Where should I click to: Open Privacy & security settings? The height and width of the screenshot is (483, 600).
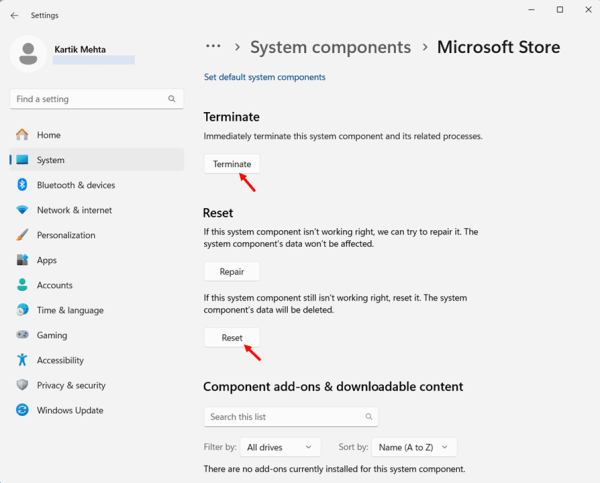(71, 385)
